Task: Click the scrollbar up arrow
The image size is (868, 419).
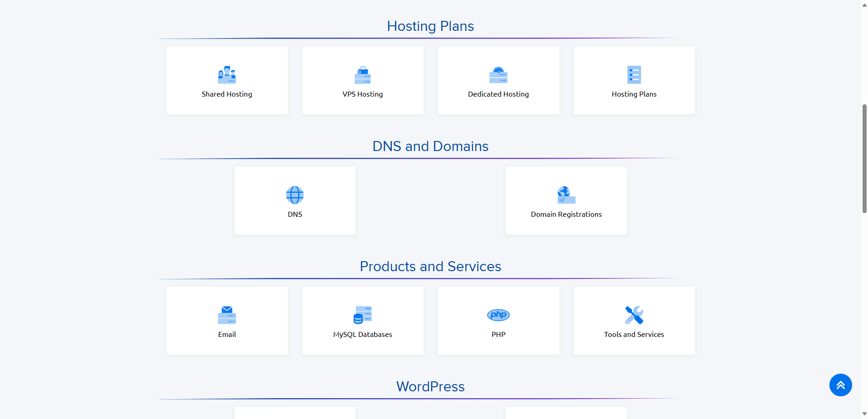Action: pos(864,5)
